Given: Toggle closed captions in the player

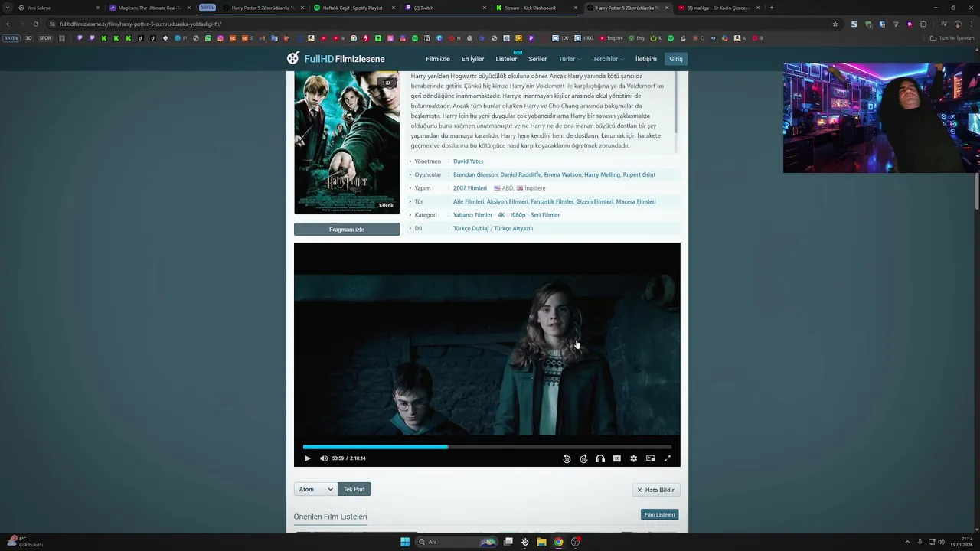Looking at the screenshot, I should (x=617, y=458).
